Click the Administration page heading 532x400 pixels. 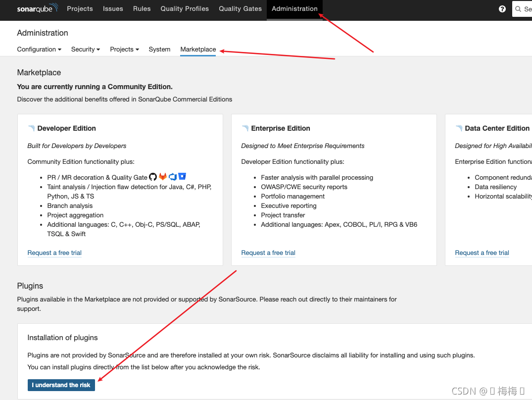click(43, 33)
